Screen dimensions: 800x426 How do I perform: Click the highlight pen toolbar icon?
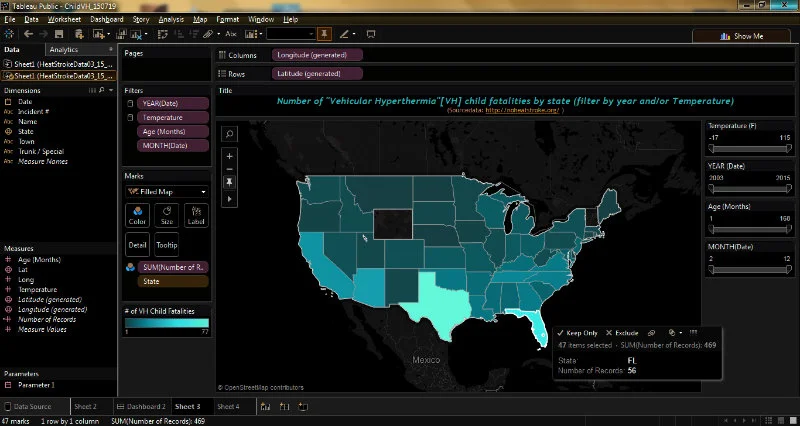tap(344, 34)
